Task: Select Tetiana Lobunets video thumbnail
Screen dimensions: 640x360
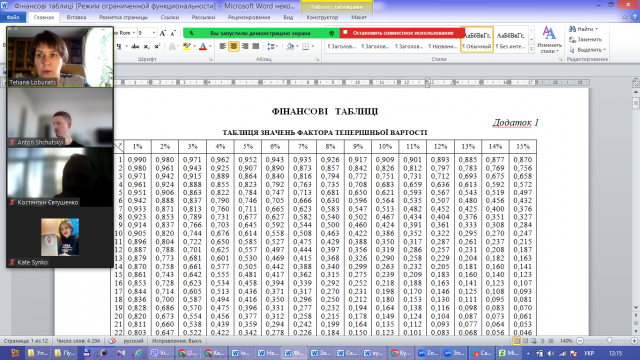Action: pyautogui.click(x=60, y=57)
